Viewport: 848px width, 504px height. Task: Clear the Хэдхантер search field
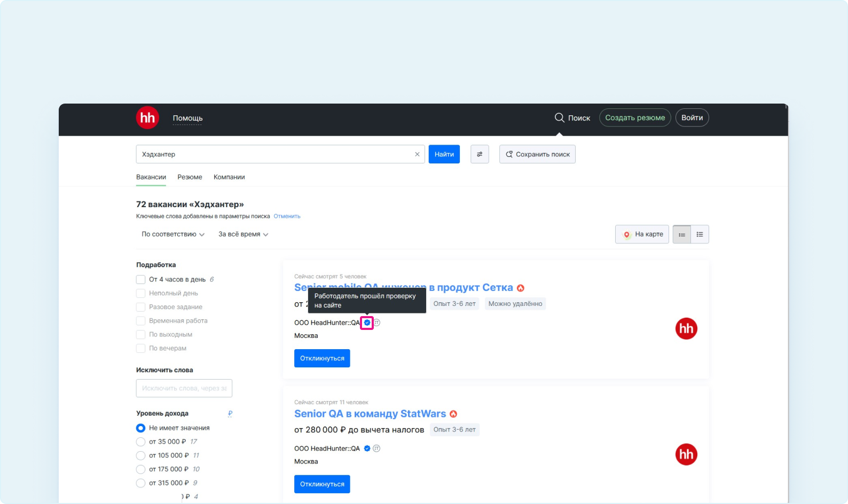[x=417, y=154]
